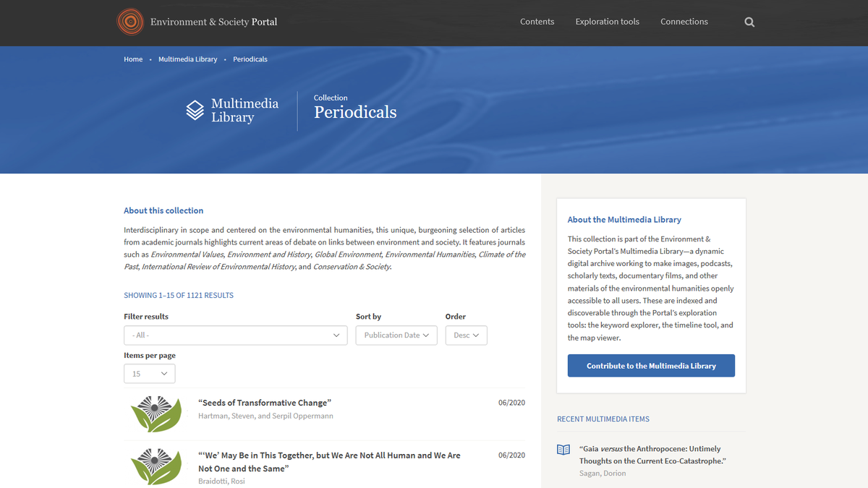Click the "Order" label

click(456, 317)
